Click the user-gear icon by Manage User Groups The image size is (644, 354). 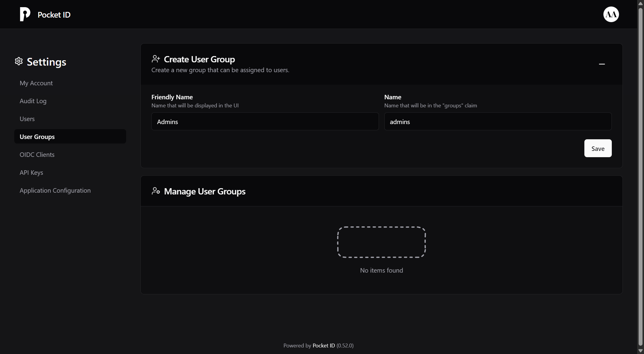point(156,191)
